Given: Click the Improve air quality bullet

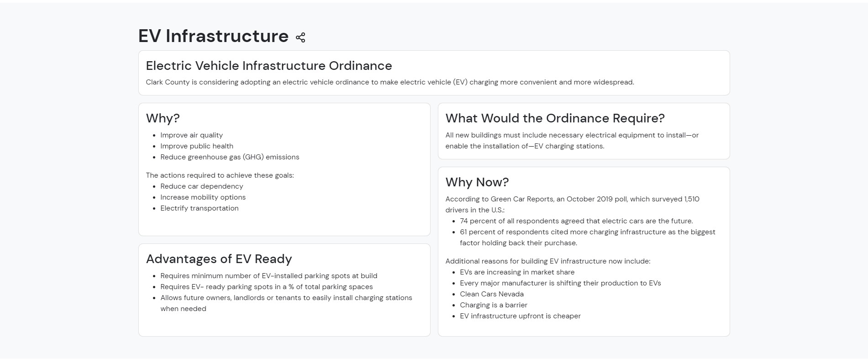Looking at the screenshot, I should [191, 135].
